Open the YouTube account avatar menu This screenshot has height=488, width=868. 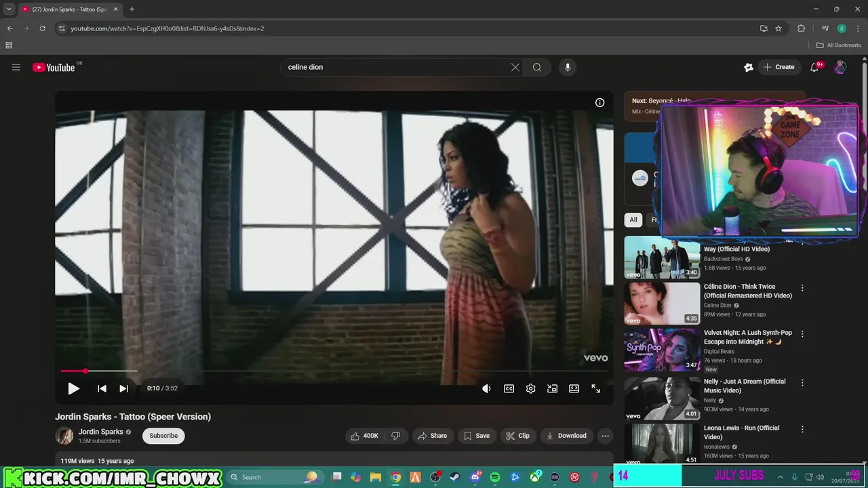click(x=840, y=67)
